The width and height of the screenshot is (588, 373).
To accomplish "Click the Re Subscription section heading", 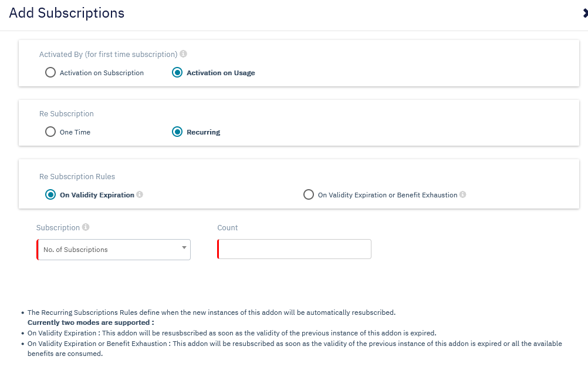I will pos(66,113).
